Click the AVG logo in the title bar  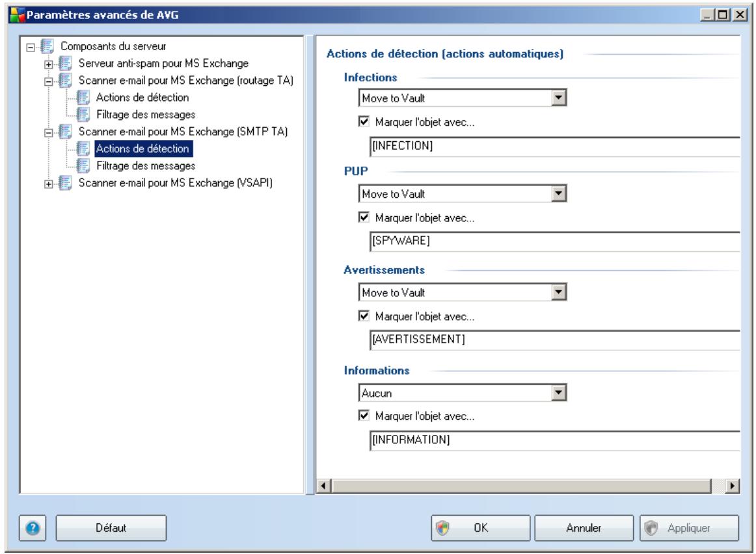coord(18,15)
